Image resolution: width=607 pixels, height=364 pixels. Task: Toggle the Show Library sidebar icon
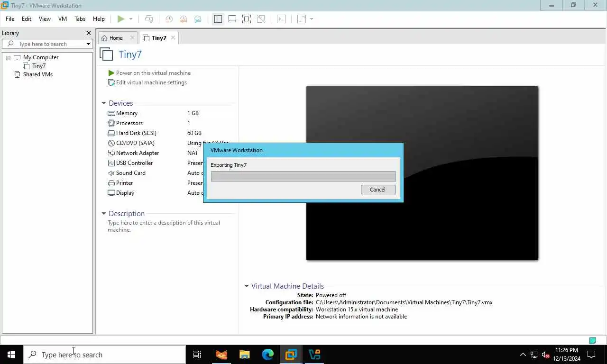pos(218,19)
